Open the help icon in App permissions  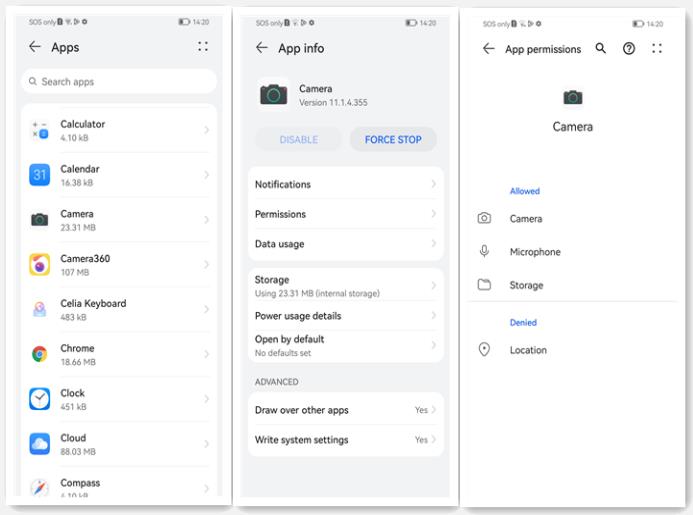point(629,48)
